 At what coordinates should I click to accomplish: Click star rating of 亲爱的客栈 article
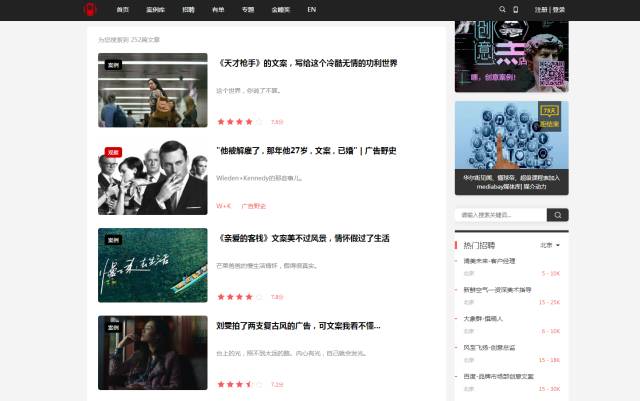click(240, 297)
